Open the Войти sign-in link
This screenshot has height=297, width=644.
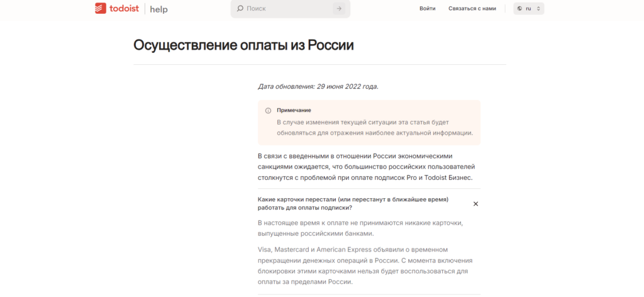[x=428, y=8]
